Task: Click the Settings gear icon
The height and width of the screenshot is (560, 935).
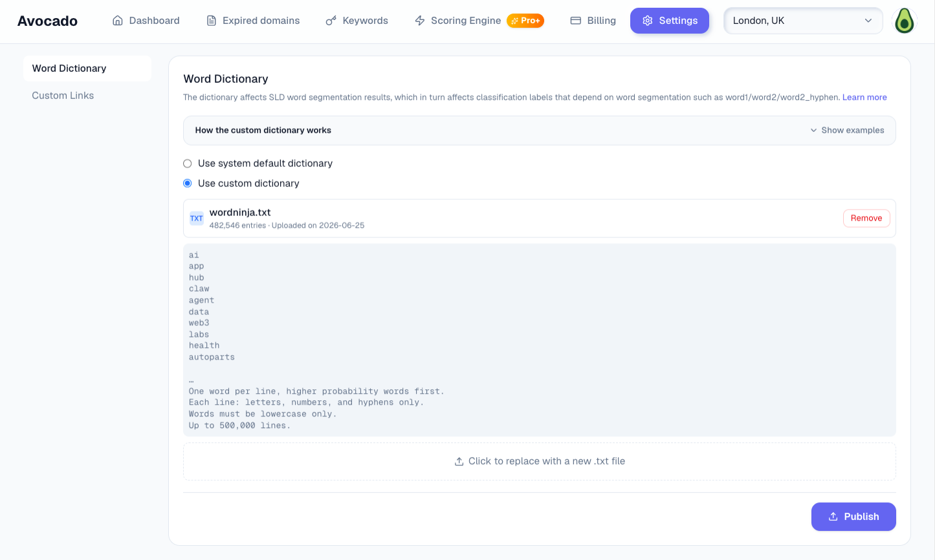Action: tap(648, 21)
